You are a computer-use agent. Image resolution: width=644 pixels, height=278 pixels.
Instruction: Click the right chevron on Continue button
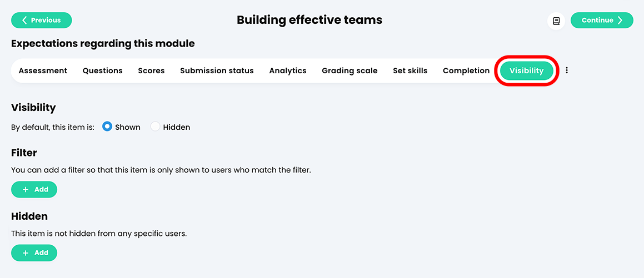click(621, 21)
